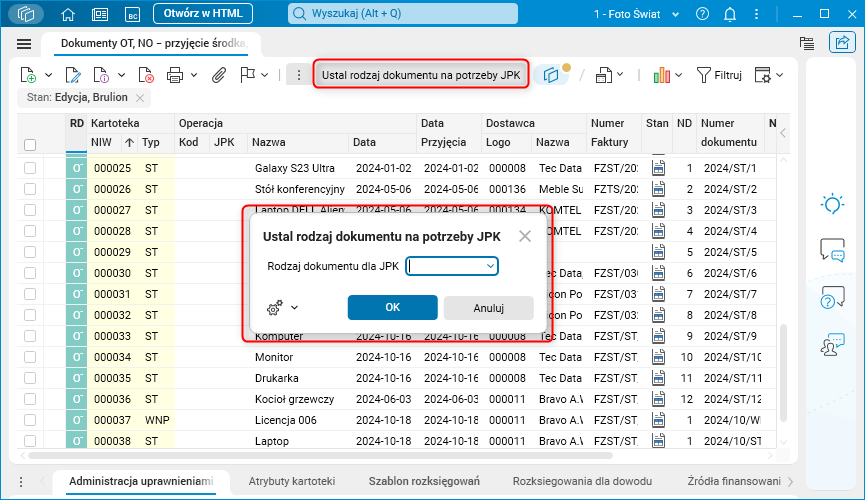865x500 pixels.
Task: Check the row checkbox for NIW 000030
Action: [30, 273]
